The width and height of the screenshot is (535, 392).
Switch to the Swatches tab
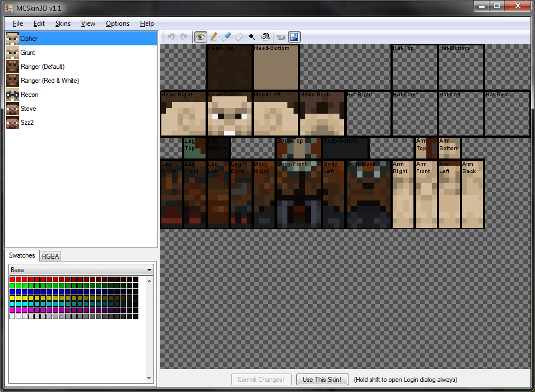22,255
